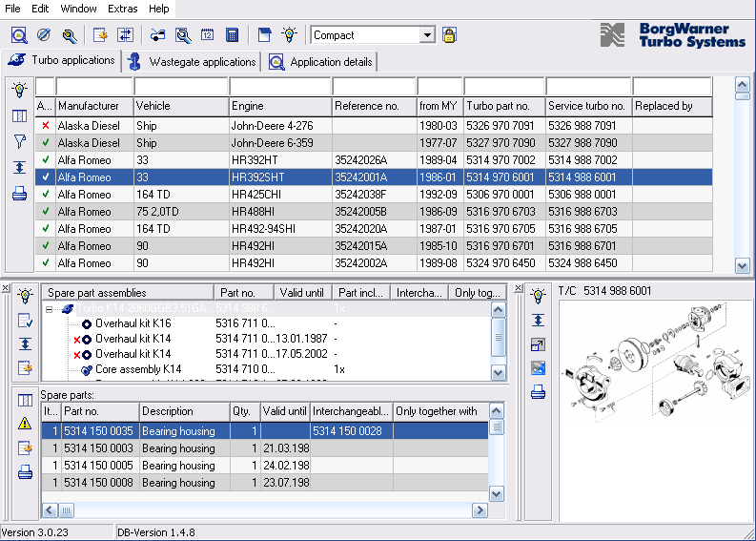Select the Alaska Diesel John-Deere 4-276 row
The width and height of the screenshot is (756, 541).
(374, 126)
